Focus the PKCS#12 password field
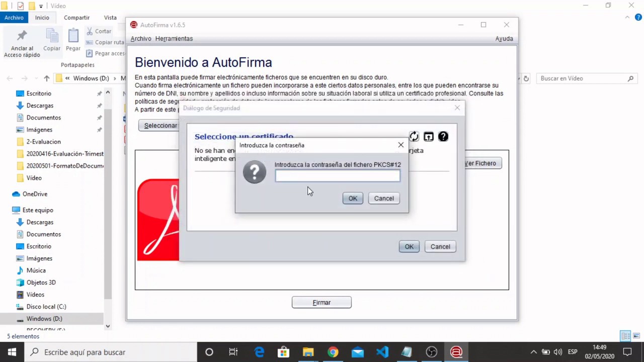 click(338, 175)
